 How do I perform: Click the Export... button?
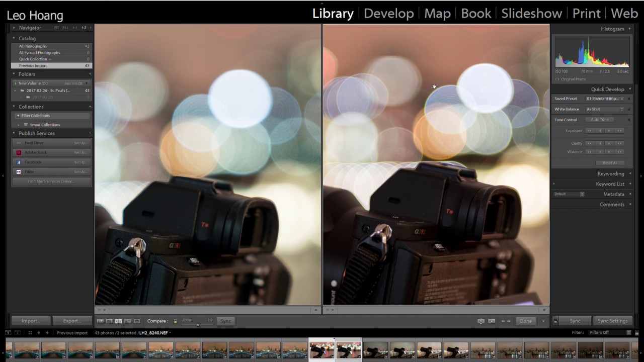pos(72,321)
